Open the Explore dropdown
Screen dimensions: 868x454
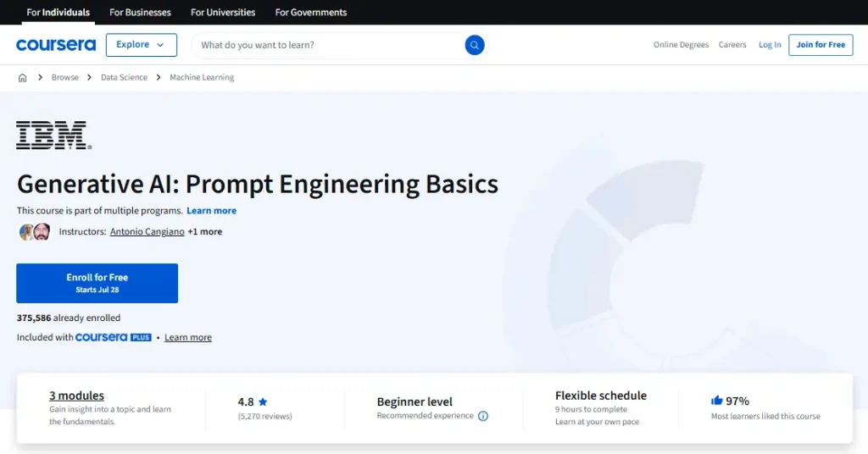(x=142, y=45)
